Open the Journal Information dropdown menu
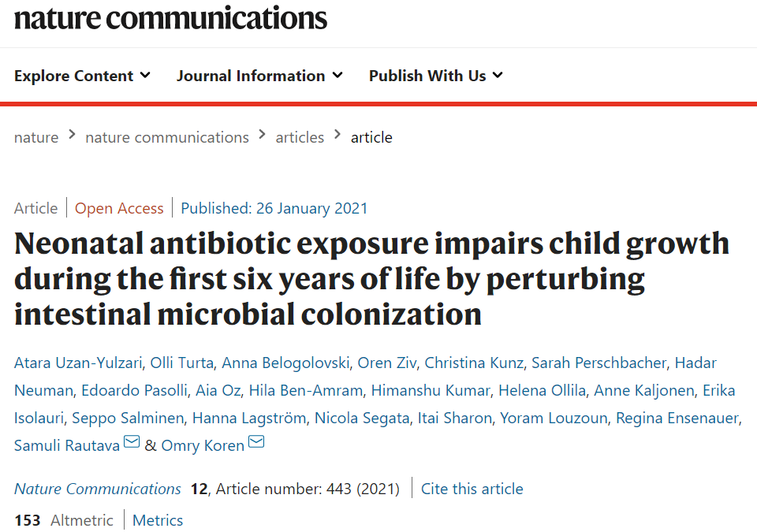The width and height of the screenshot is (757, 532). (259, 76)
